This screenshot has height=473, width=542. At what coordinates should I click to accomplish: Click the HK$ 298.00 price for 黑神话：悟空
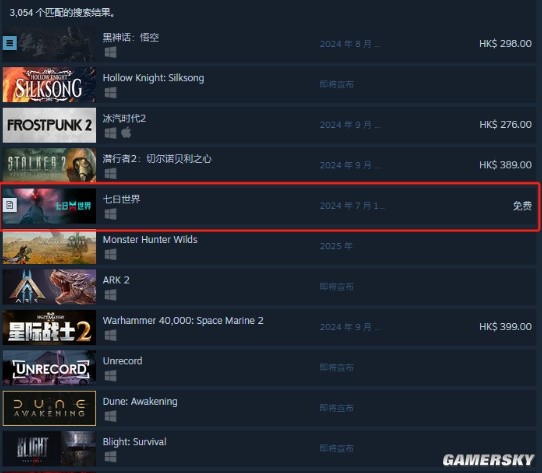pyautogui.click(x=505, y=44)
